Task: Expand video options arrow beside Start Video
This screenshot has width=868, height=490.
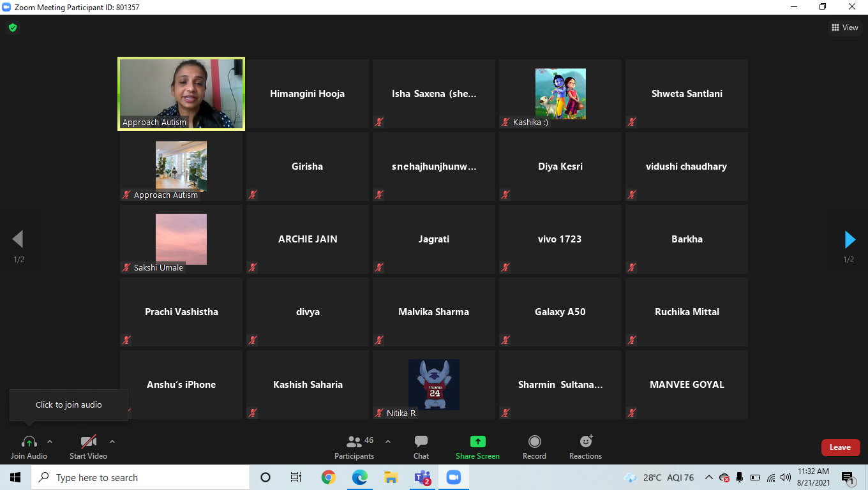Action: tap(112, 442)
